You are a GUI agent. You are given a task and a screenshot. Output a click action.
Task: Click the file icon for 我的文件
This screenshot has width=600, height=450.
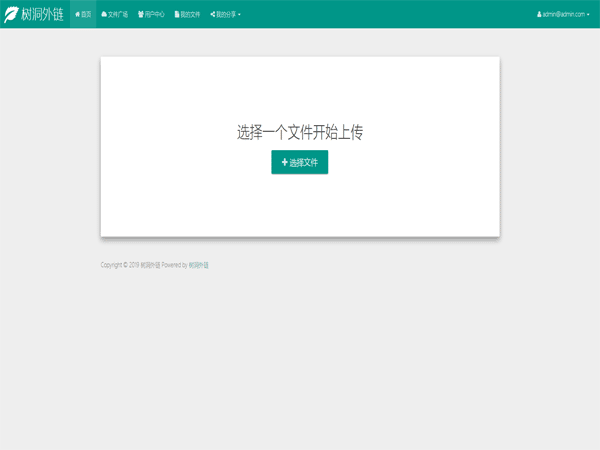[177, 14]
